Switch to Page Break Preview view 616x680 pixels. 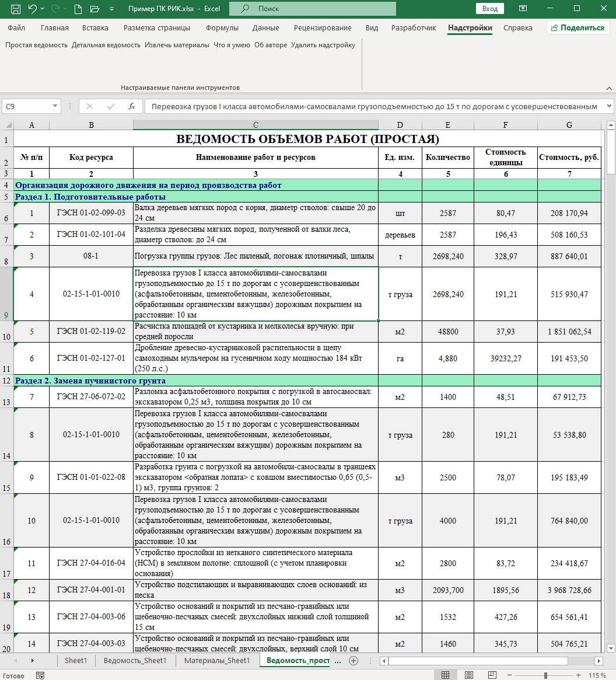pos(493,675)
